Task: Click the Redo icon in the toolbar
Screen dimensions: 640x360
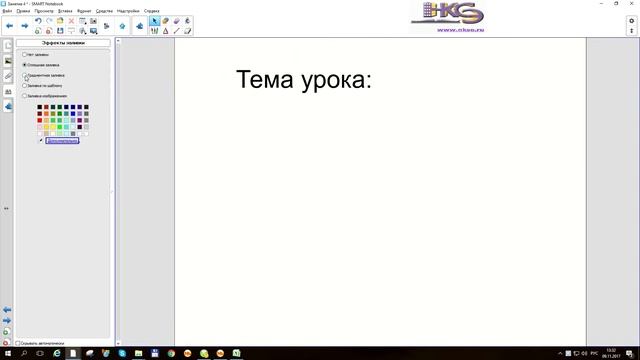Action: point(49,21)
